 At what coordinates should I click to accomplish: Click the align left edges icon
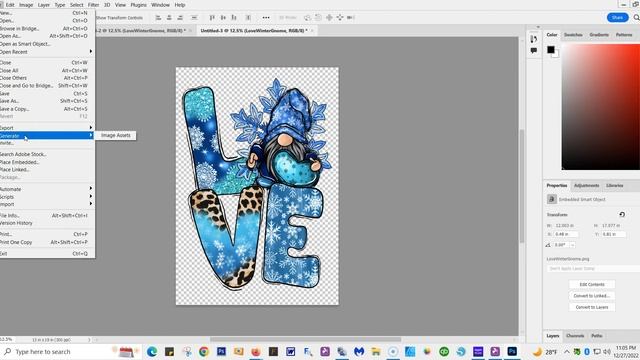coord(158,18)
